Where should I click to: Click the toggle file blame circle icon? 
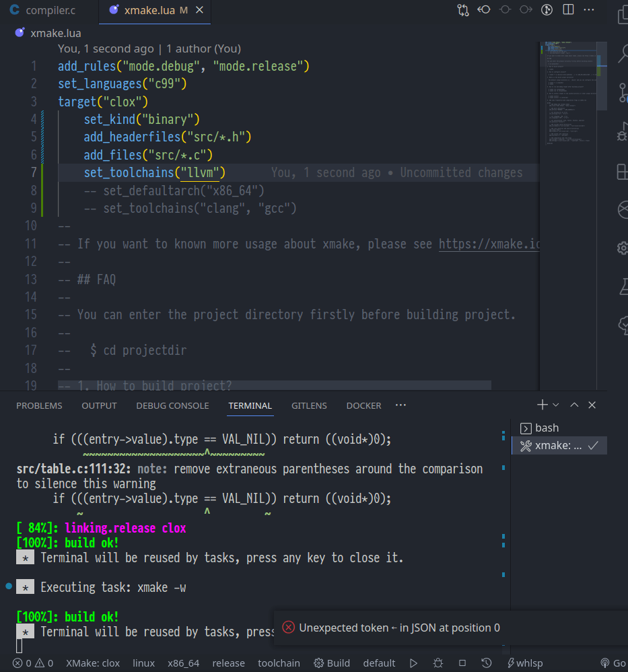click(505, 10)
